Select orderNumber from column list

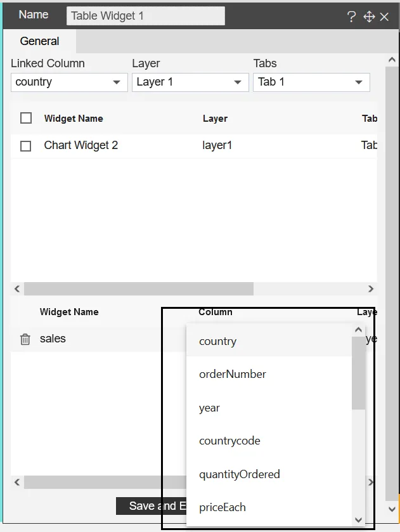[233, 374]
